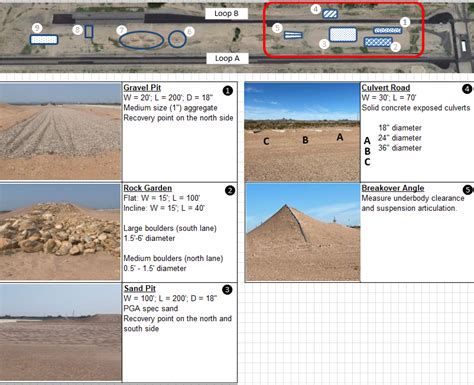The width and height of the screenshot is (474, 385).
Task: Click the black number 5 badge
Action: click(468, 190)
